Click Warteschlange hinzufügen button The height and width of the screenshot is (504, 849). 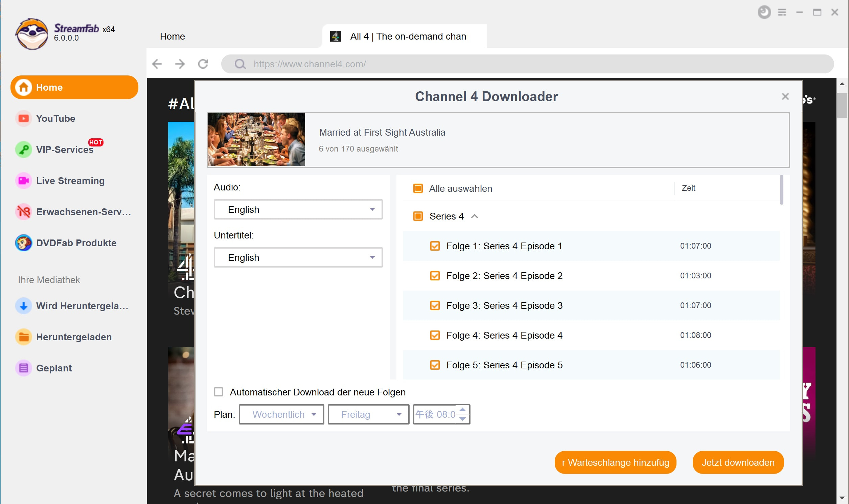tap(615, 463)
